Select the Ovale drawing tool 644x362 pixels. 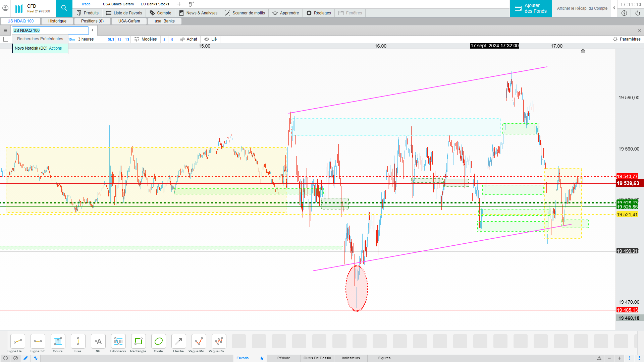tap(158, 342)
